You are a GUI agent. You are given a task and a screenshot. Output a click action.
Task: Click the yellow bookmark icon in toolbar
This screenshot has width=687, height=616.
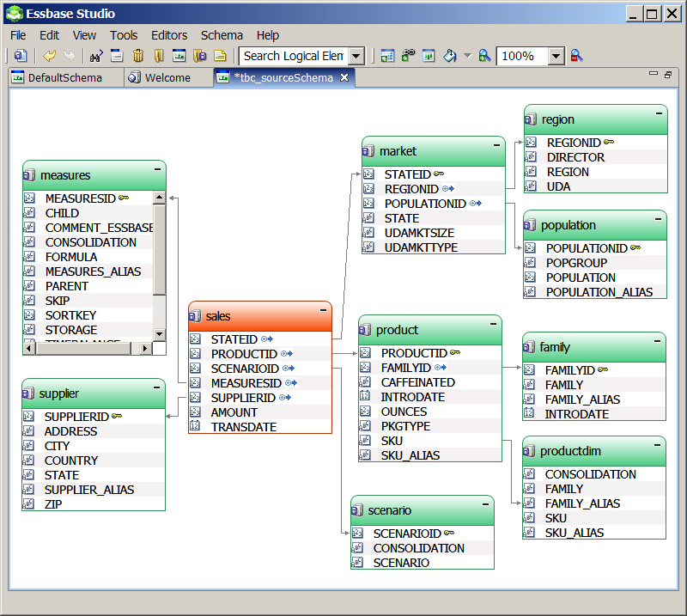pos(159,56)
